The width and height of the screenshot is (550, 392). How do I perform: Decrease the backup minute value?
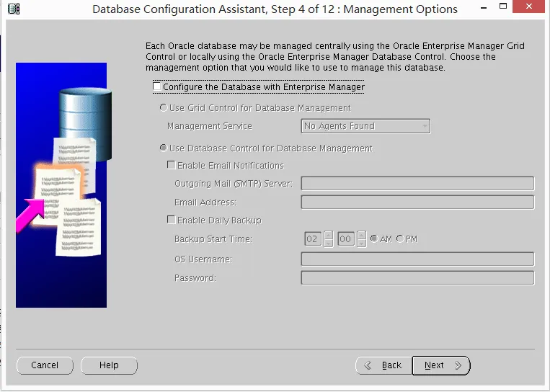point(362,243)
